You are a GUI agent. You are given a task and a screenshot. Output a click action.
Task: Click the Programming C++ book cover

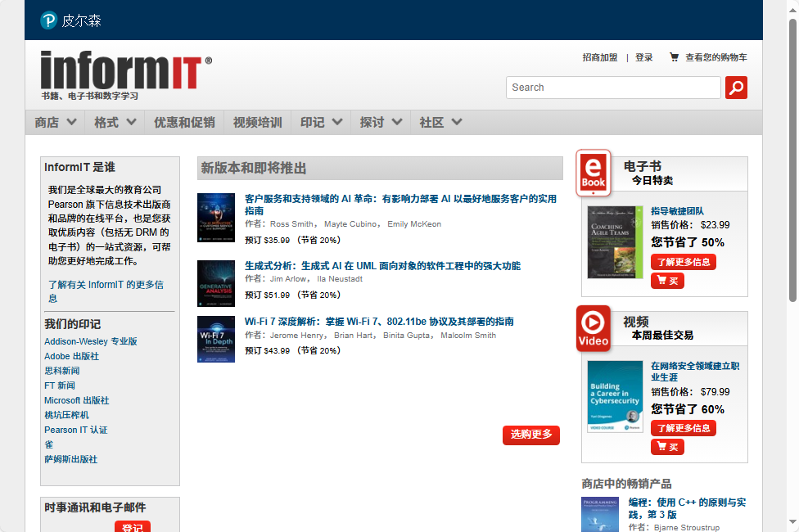click(600, 515)
